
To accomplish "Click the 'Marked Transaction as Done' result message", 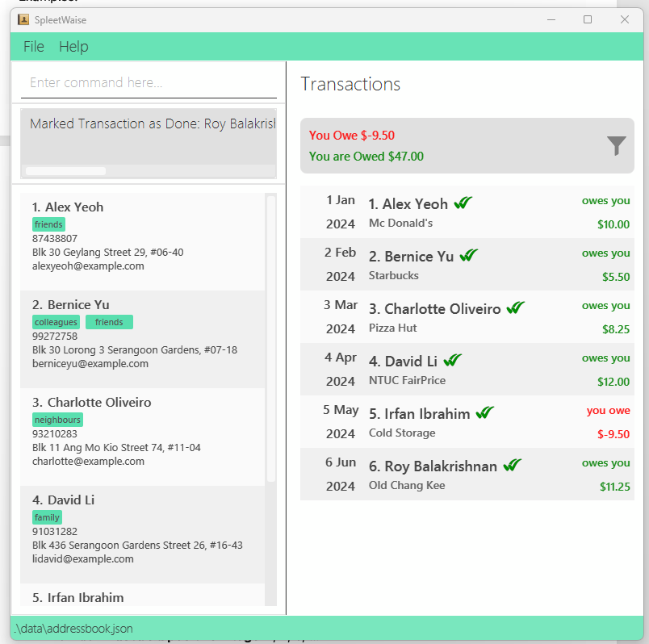I will (153, 123).
